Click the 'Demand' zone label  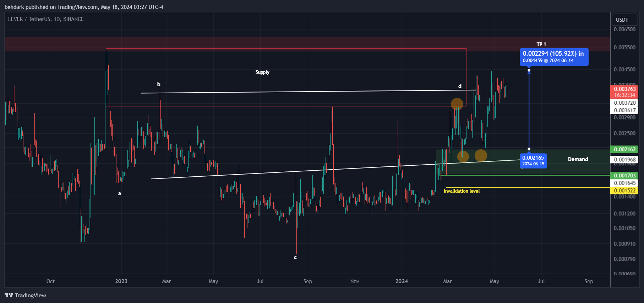tap(578, 159)
